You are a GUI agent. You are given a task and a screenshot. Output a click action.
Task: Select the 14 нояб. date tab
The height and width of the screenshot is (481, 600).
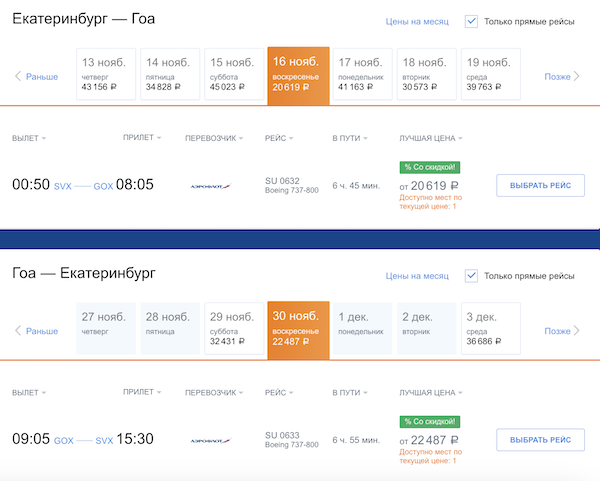[x=167, y=74]
